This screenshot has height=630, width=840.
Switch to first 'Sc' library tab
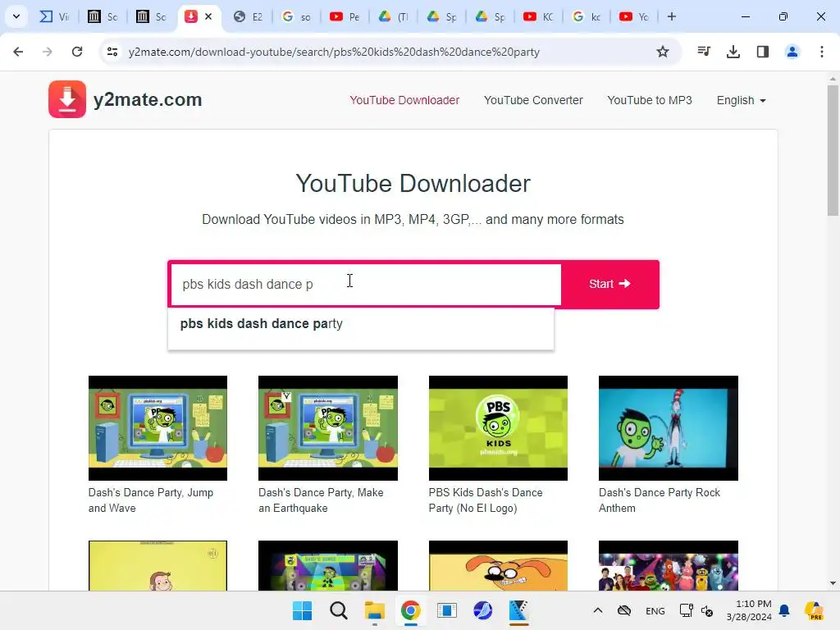coord(103,16)
